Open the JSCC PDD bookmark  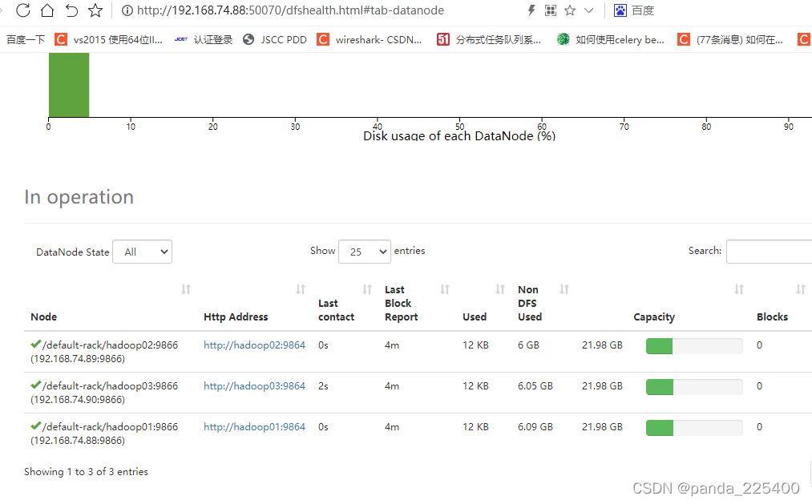[x=275, y=40]
